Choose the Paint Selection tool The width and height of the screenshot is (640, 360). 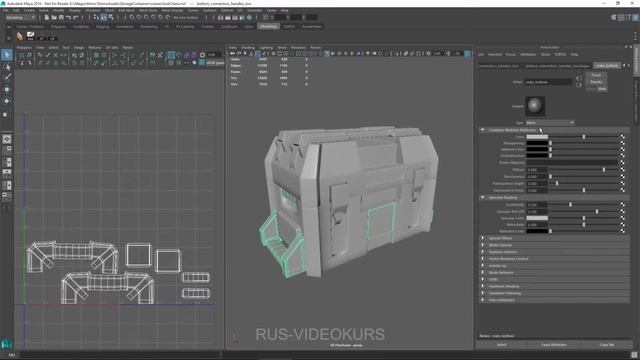7,78
